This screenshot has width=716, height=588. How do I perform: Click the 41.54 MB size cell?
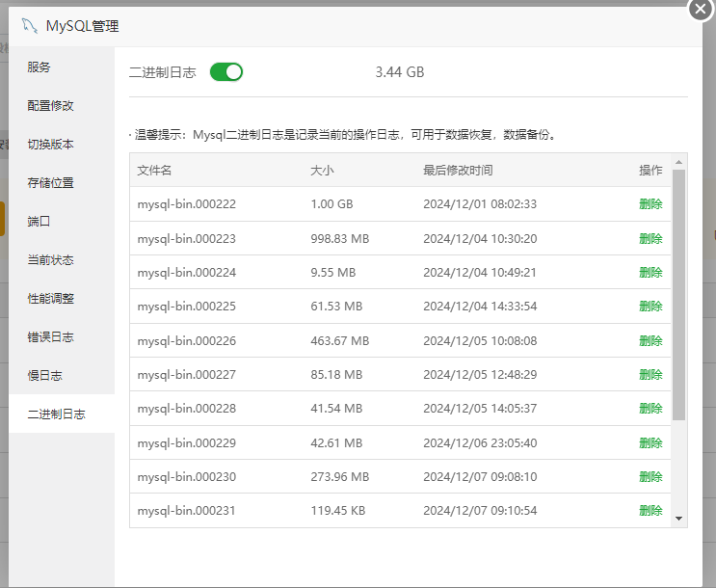point(336,408)
